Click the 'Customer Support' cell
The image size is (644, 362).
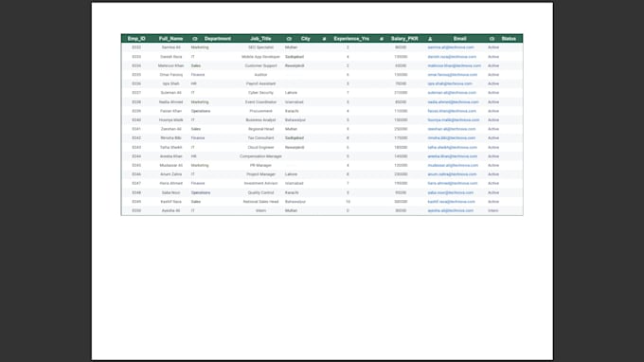pos(260,65)
